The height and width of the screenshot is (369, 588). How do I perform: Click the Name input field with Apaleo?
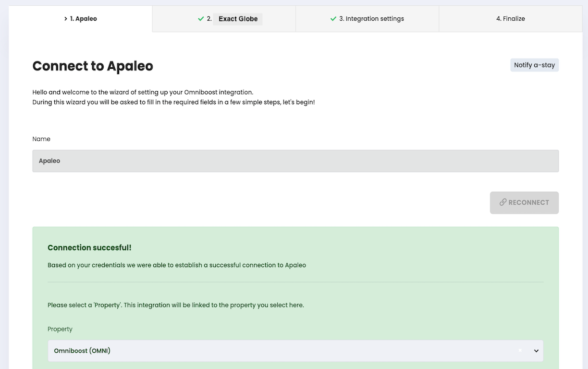point(295,161)
